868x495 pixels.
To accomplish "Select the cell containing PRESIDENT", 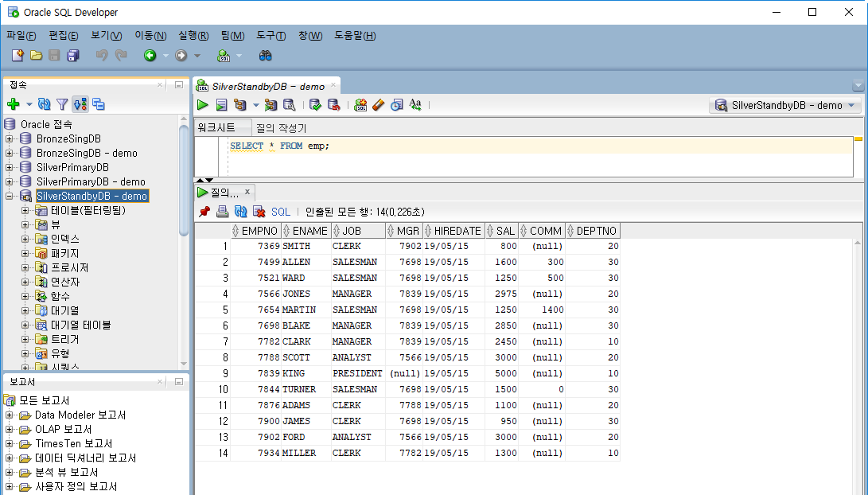I will click(357, 373).
